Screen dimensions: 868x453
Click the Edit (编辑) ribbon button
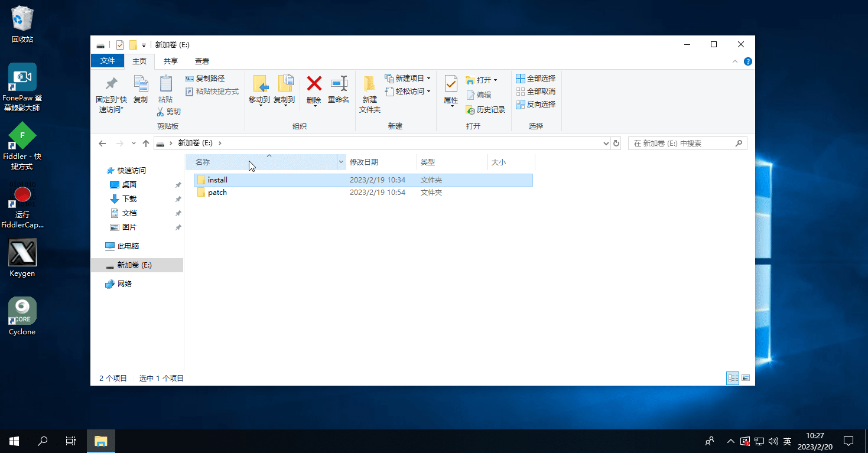pyautogui.click(x=479, y=94)
